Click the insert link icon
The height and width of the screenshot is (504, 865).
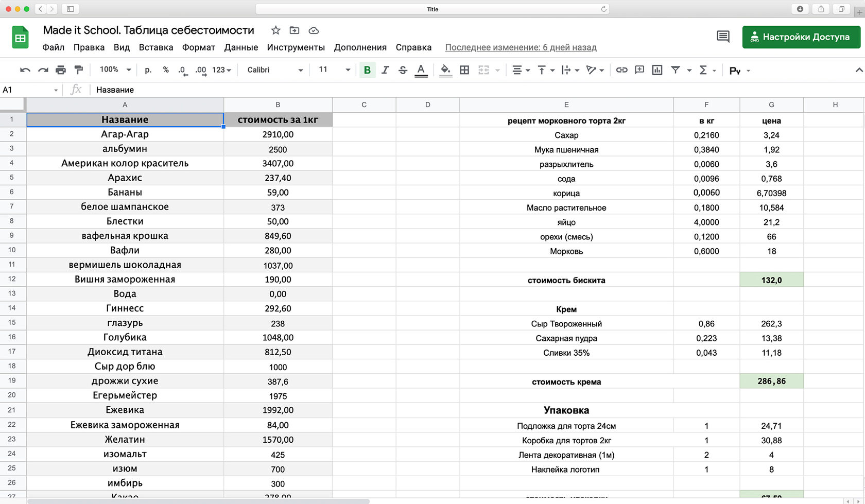click(x=622, y=70)
